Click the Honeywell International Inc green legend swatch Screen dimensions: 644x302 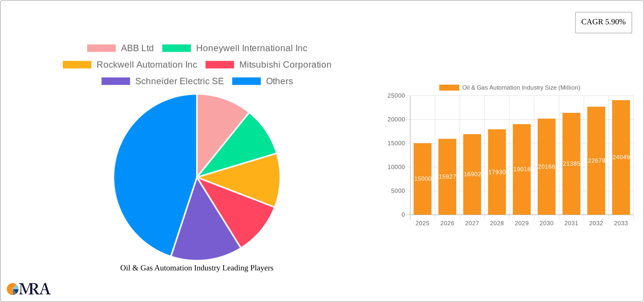click(177, 48)
